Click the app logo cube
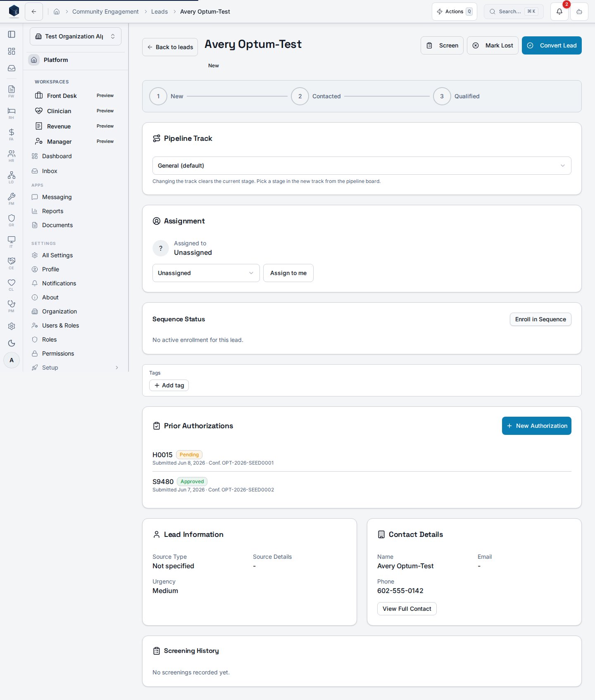Viewport: 595px width, 700px height. click(14, 11)
